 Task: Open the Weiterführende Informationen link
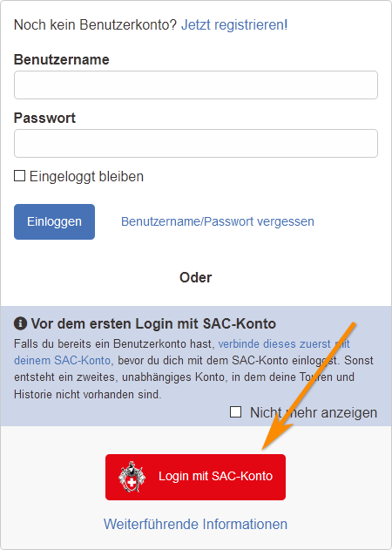[195, 524]
